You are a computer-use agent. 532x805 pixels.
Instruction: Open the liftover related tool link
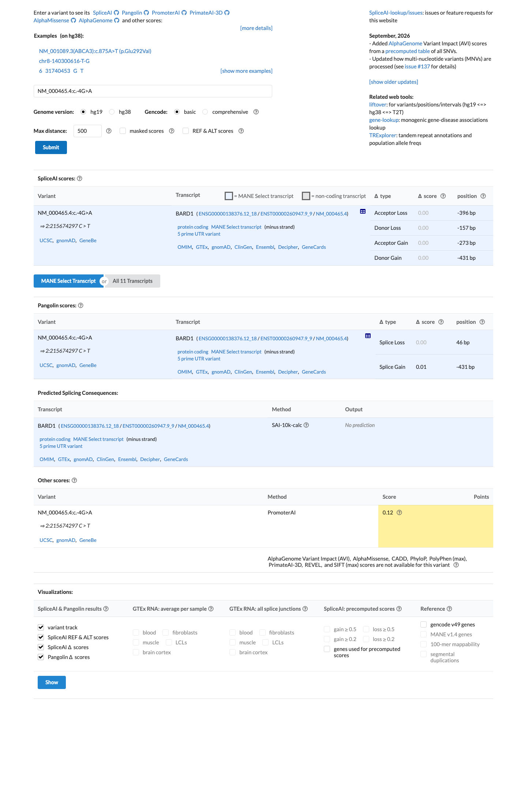378,105
